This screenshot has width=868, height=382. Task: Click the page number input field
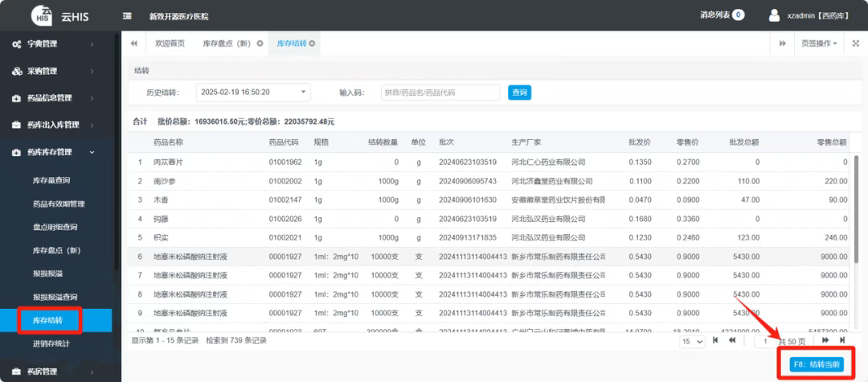(766, 342)
